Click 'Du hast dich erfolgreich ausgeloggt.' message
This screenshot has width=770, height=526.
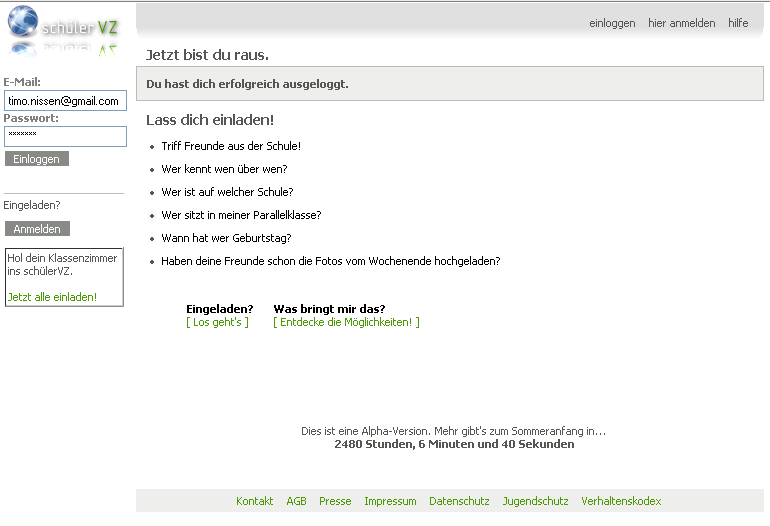[248, 84]
